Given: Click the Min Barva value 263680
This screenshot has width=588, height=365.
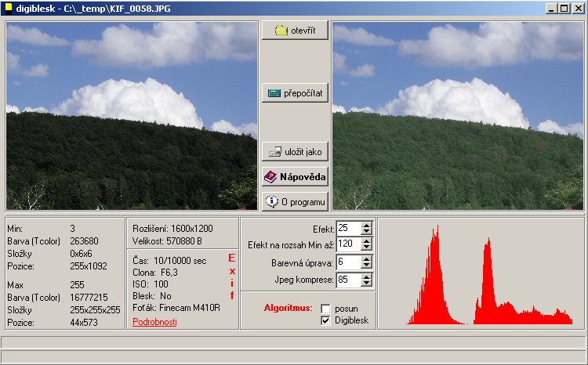Looking at the screenshot, I should (84, 241).
